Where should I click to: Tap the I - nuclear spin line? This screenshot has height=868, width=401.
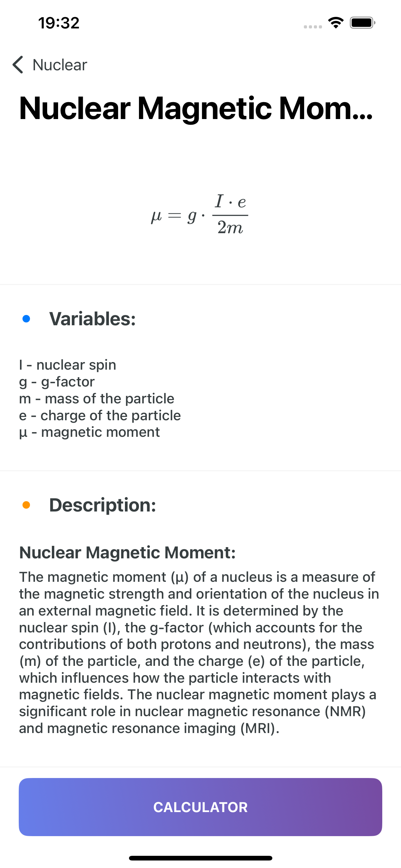pyautogui.click(x=68, y=365)
